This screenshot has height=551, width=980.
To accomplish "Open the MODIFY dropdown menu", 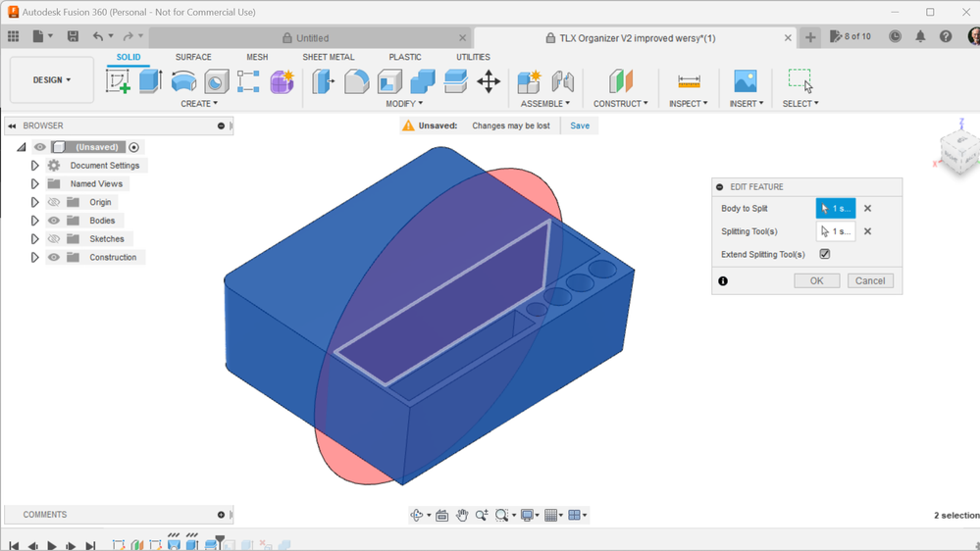I will tap(404, 104).
